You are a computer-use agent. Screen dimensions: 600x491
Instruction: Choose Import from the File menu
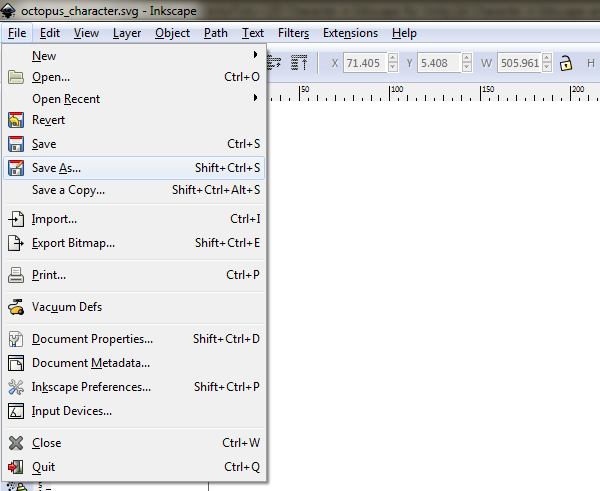pos(54,219)
